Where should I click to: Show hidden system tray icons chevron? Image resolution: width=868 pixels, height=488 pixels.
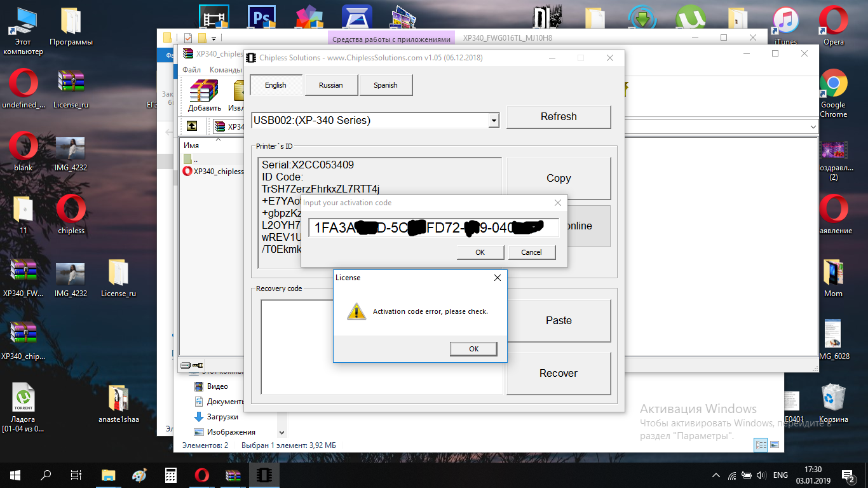(716, 475)
